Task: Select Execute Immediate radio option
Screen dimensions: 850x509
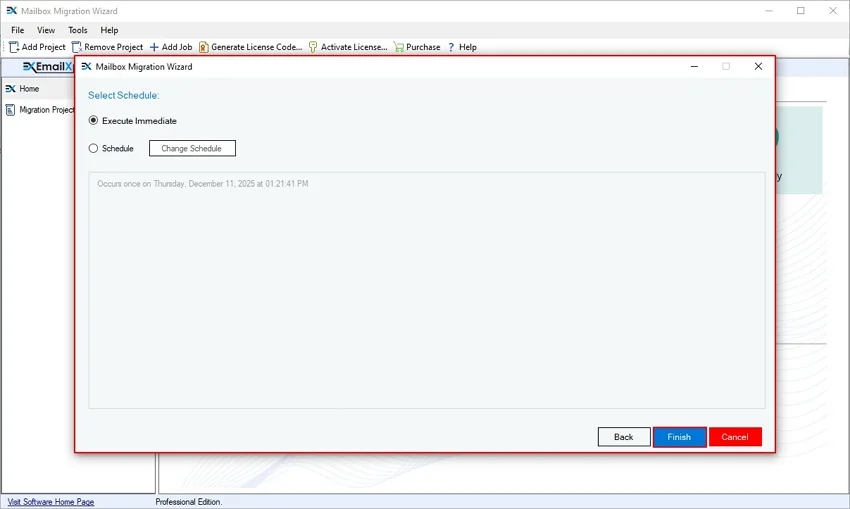Action: pyautogui.click(x=93, y=120)
